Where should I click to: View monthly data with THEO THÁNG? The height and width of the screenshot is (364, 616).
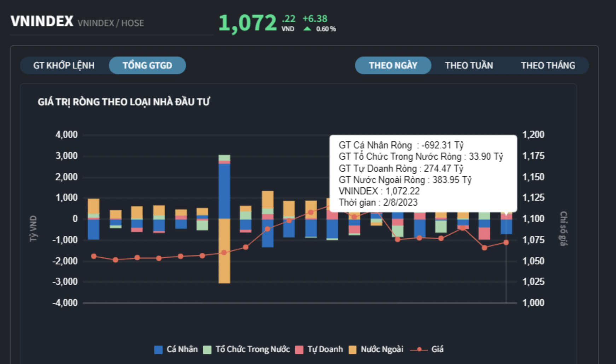coord(548,66)
